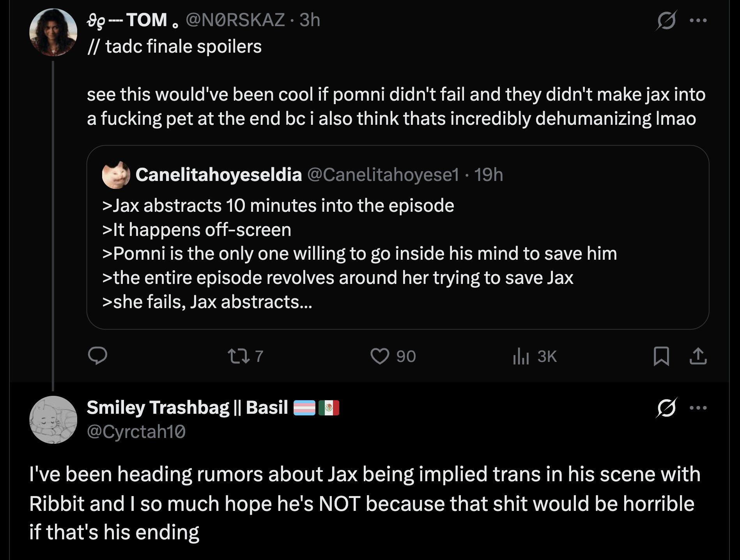Bookmark TOM's tweet

(x=661, y=356)
